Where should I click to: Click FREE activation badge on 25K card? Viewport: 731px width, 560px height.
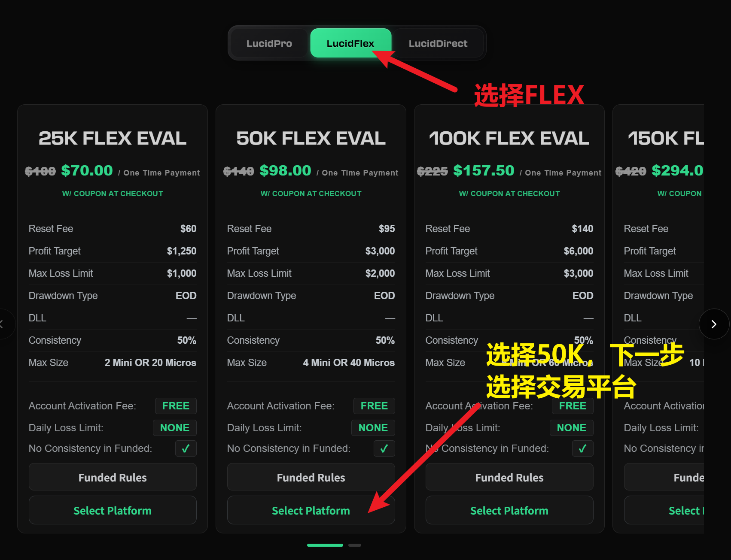click(x=176, y=406)
